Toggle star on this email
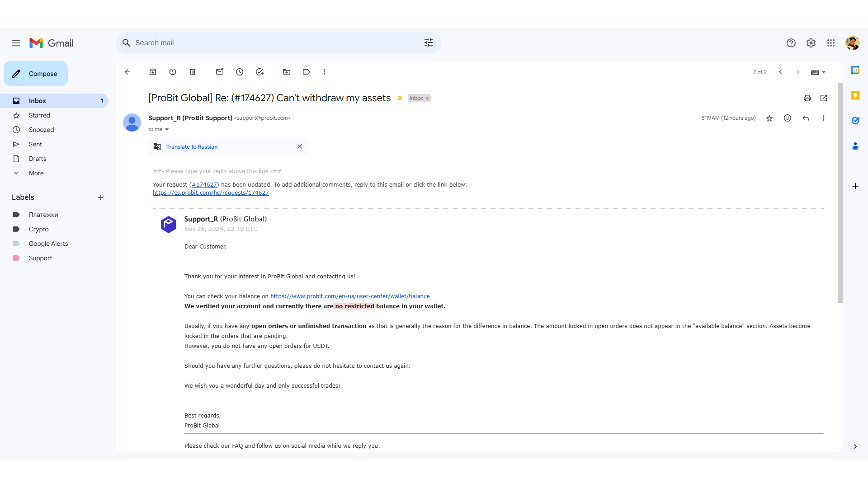The image size is (868, 488). [x=769, y=118]
